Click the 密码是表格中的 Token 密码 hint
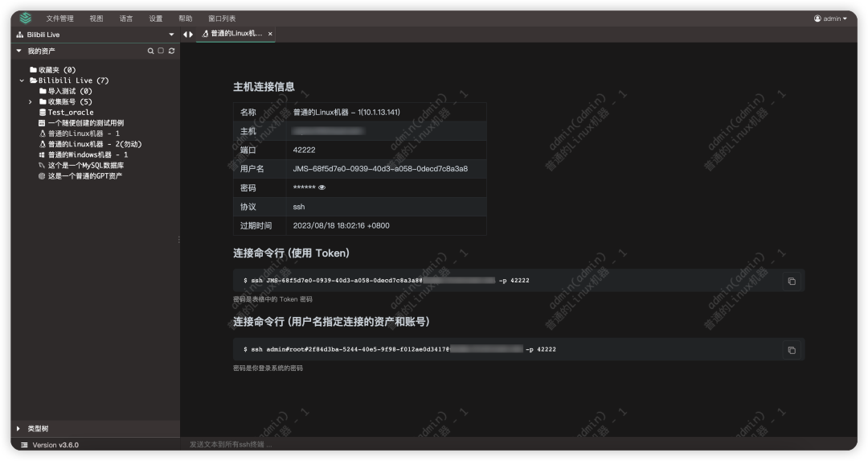 273,299
